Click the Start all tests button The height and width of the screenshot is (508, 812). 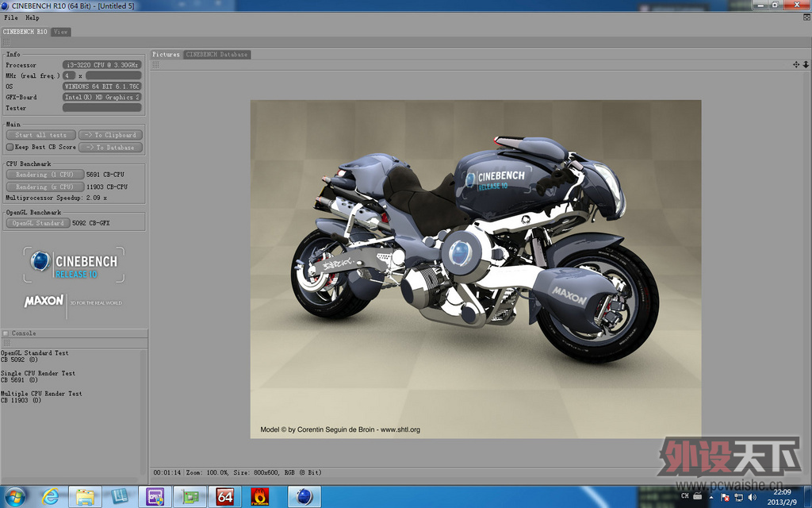pos(41,135)
